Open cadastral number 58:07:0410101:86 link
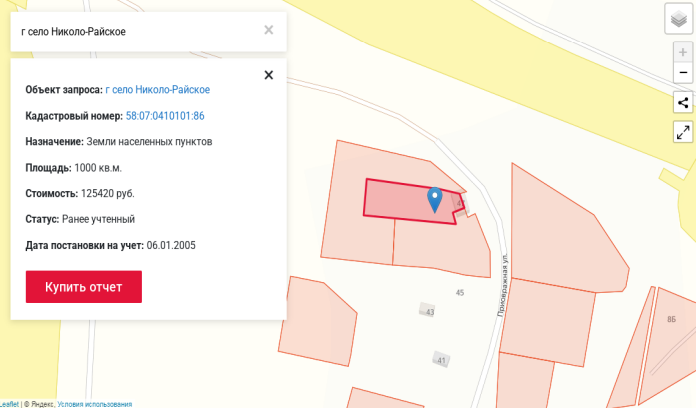The width and height of the screenshot is (696, 408). point(165,116)
